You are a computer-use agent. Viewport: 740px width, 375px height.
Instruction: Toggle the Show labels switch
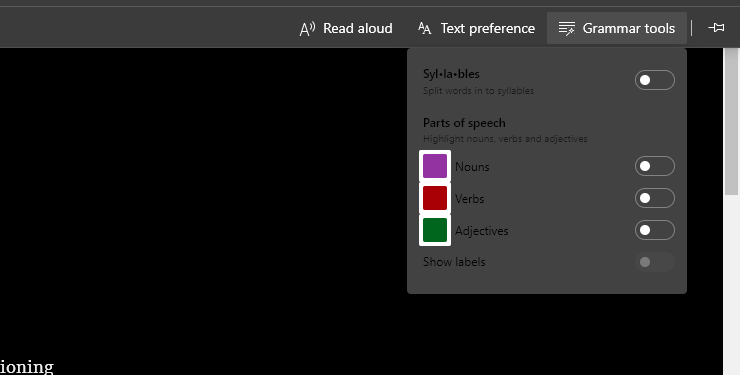tap(655, 262)
